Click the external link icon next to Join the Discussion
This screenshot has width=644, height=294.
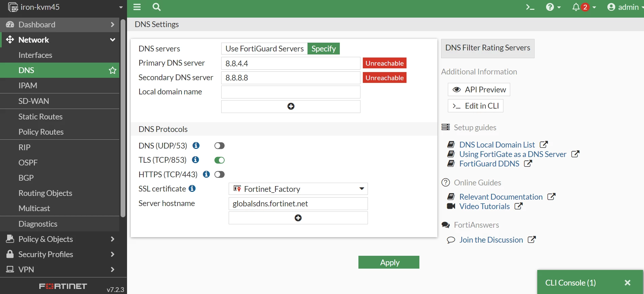(532, 240)
